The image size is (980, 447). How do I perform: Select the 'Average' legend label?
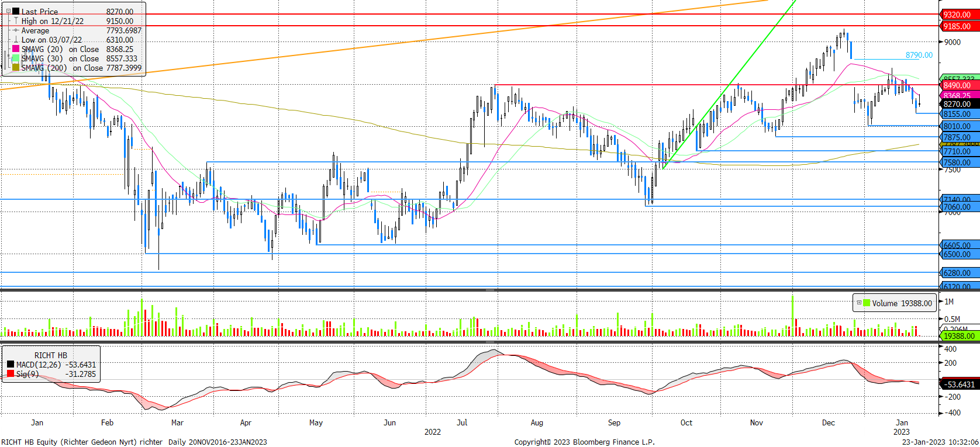(x=35, y=30)
